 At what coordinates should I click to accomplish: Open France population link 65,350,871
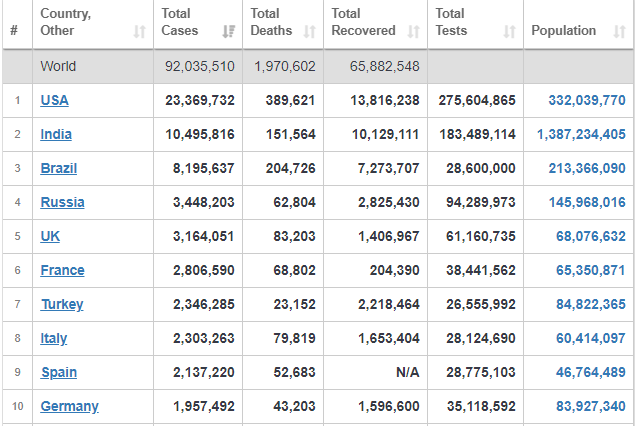590,270
